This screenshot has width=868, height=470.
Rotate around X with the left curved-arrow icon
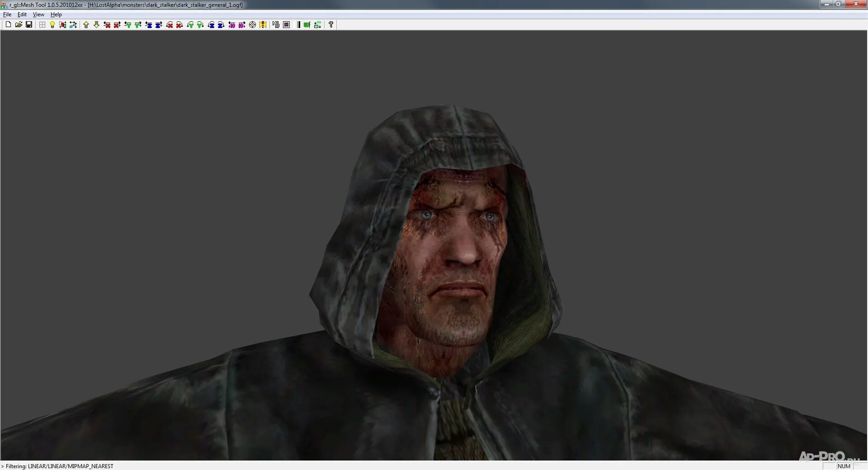(170, 25)
